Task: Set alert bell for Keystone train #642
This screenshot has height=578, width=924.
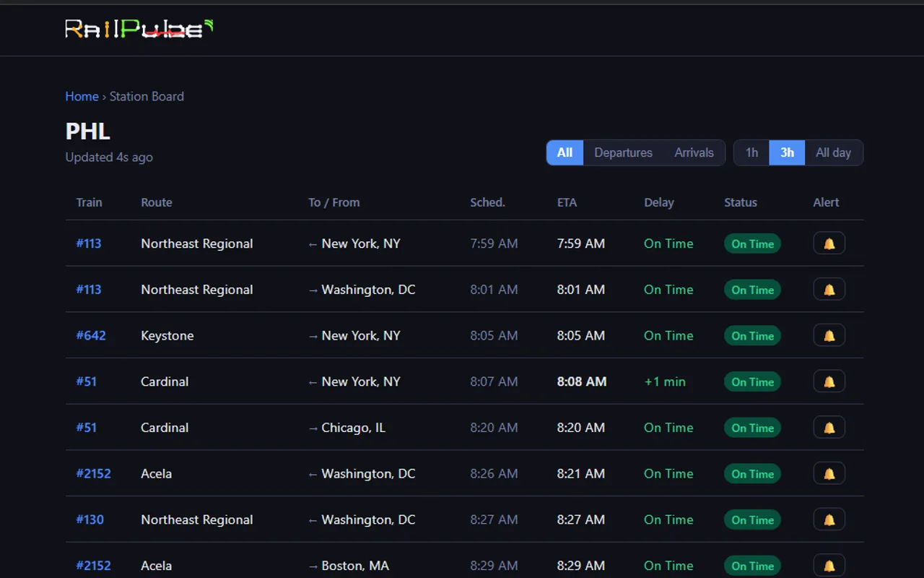Action: 829,336
